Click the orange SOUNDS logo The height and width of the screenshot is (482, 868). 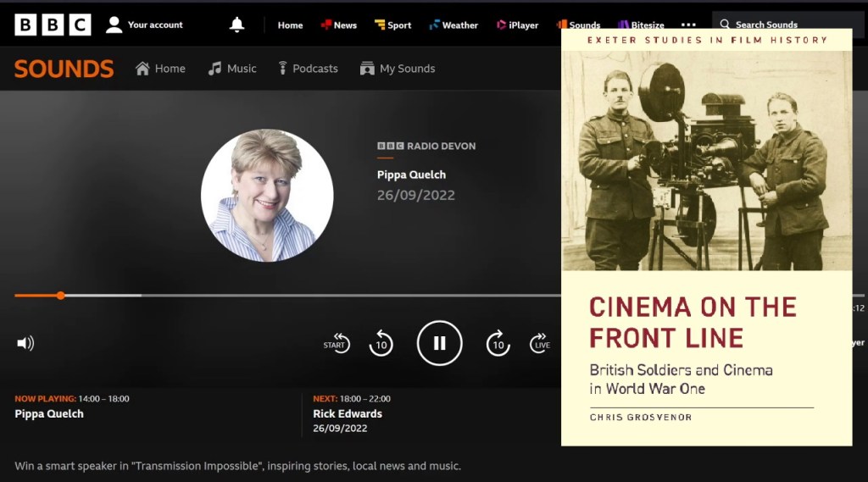pyautogui.click(x=64, y=69)
